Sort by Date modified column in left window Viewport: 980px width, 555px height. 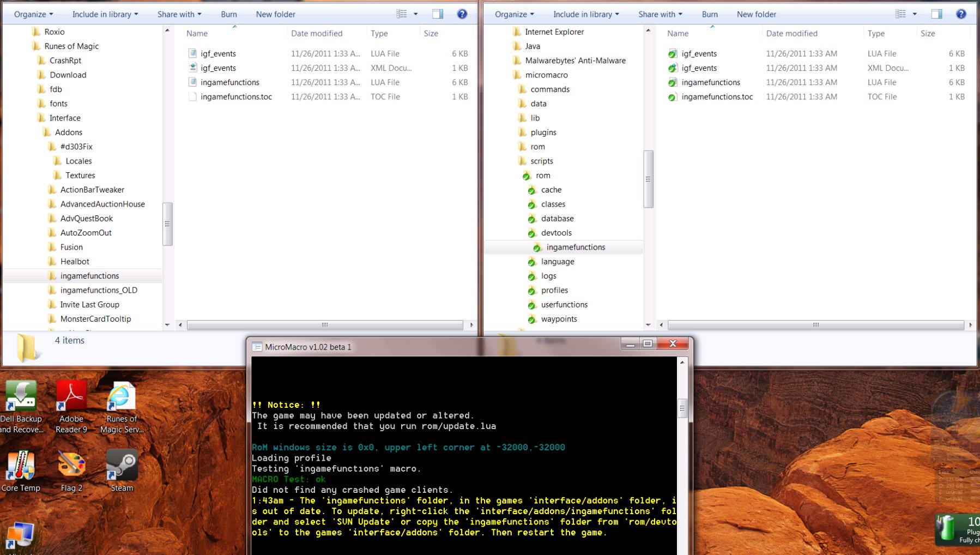(x=317, y=33)
